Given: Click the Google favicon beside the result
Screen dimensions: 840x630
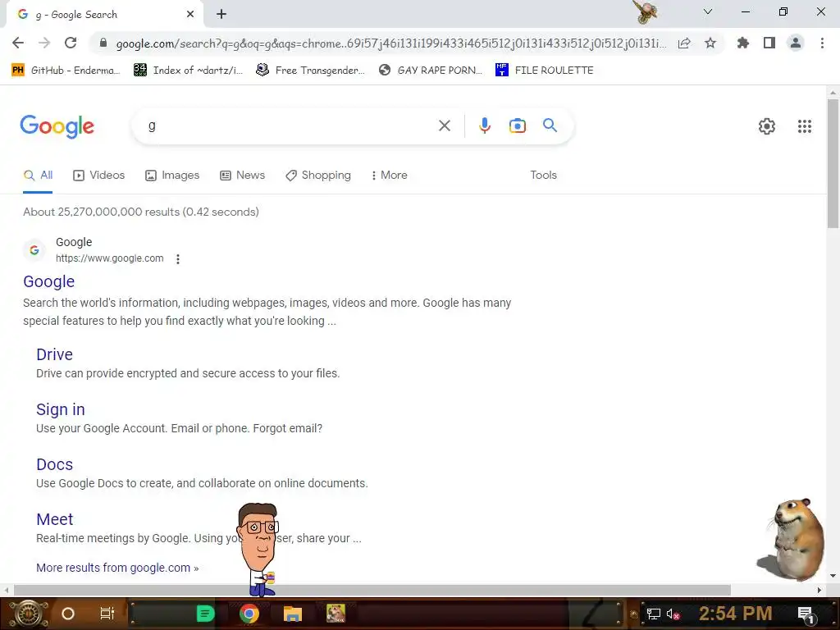Looking at the screenshot, I should (x=34, y=250).
